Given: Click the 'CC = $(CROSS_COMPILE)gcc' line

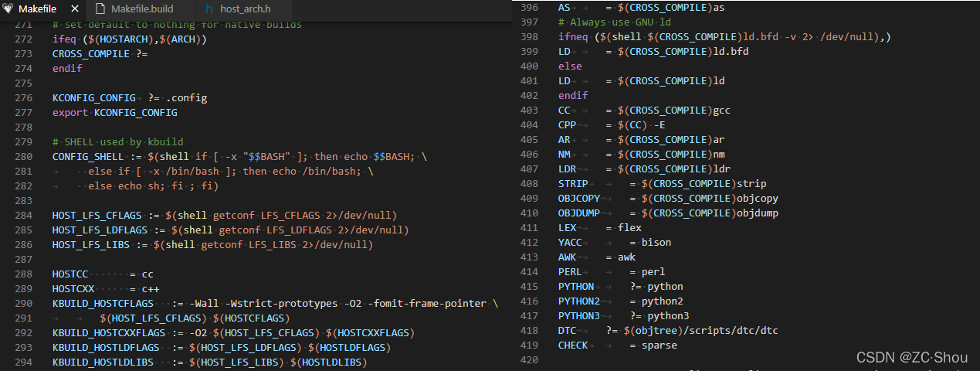Looking at the screenshot, I should pyautogui.click(x=644, y=110).
